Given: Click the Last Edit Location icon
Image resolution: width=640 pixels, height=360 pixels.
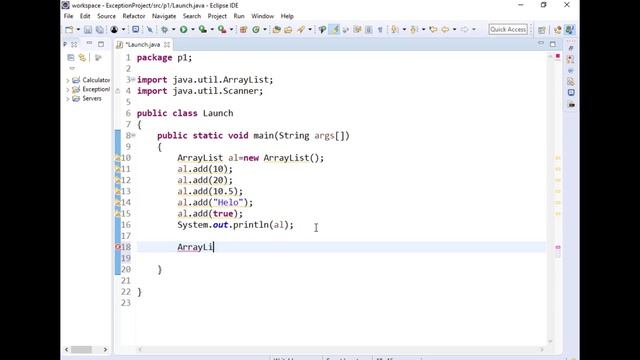Looking at the screenshot, I should (433, 29).
